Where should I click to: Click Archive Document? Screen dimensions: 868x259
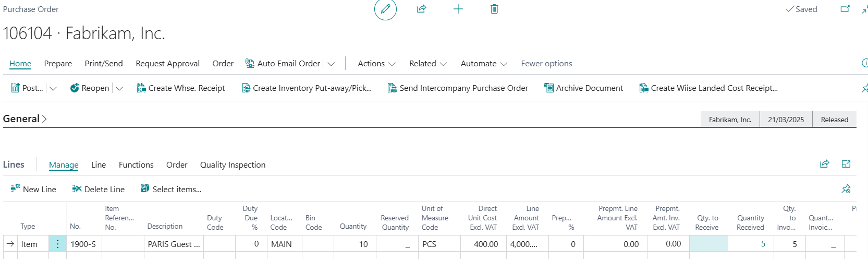[x=583, y=88]
